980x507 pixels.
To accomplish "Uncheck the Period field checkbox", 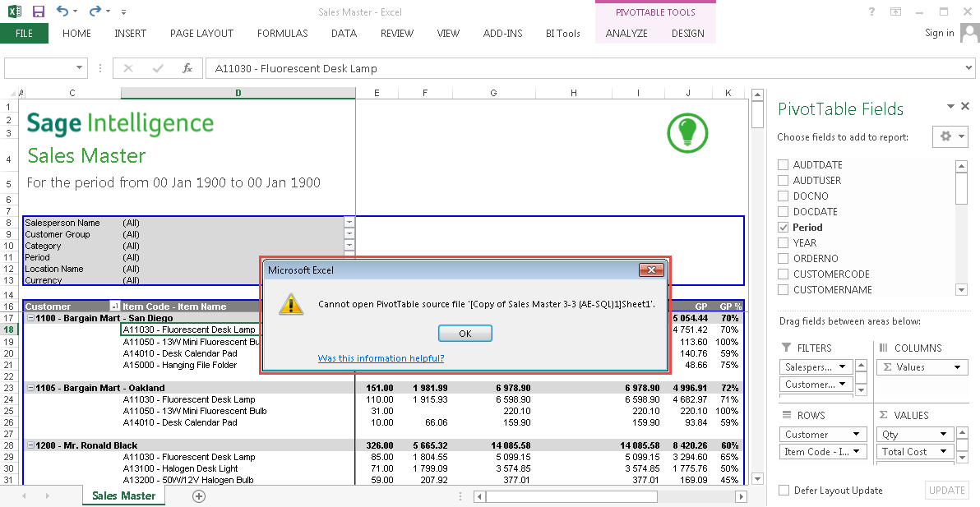I will [x=784, y=228].
